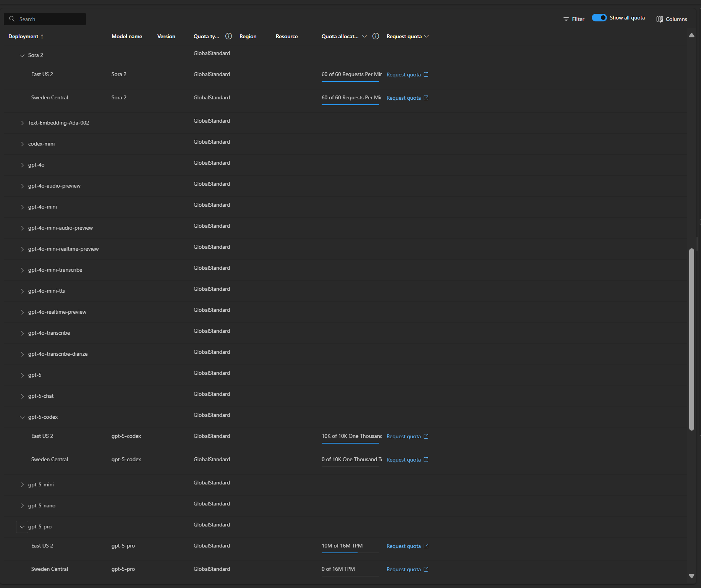Image resolution: width=701 pixels, height=588 pixels.
Task: Expand the gpt-4o-audio-preview group
Action: pos(22,186)
